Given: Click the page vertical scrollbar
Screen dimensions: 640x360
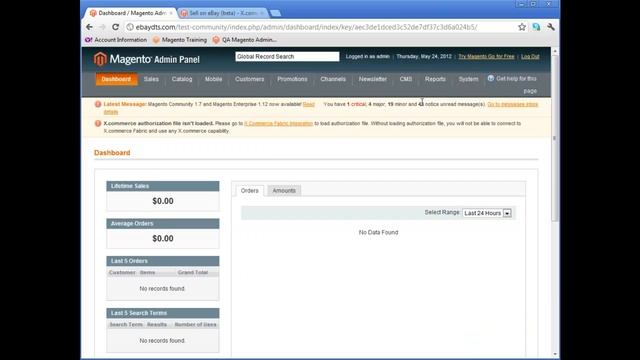Looking at the screenshot, I should [554, 139].
